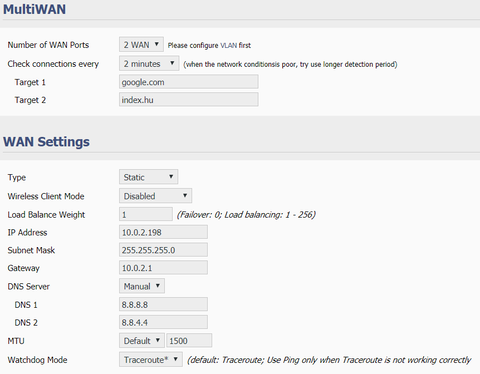Click the IP Address field
480x374 pixels.
[x=163, y=232]
